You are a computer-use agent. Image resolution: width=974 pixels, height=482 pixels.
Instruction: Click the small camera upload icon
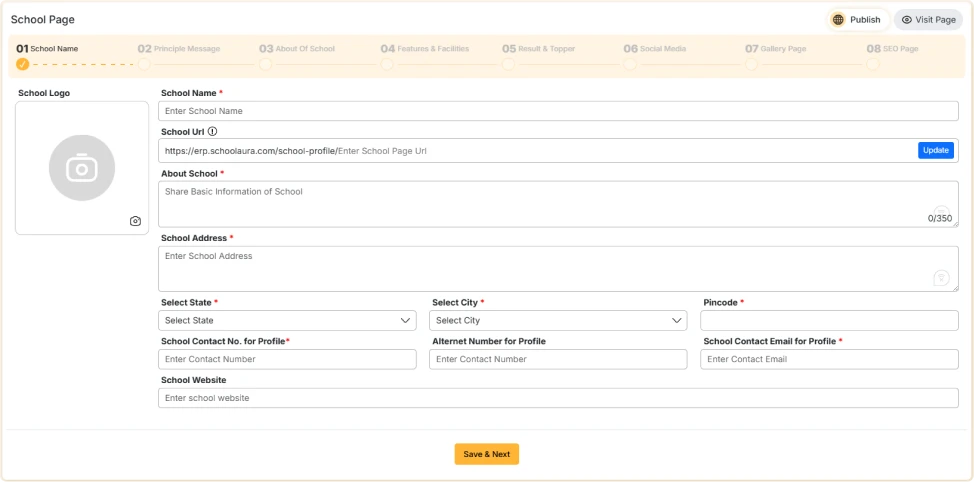[135, 221]
